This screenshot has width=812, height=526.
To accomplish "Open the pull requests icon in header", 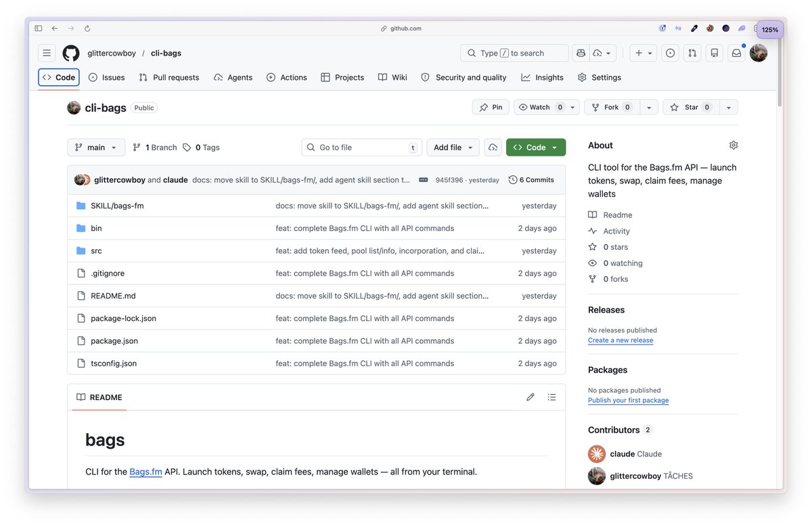I will [x=692, y=53].
